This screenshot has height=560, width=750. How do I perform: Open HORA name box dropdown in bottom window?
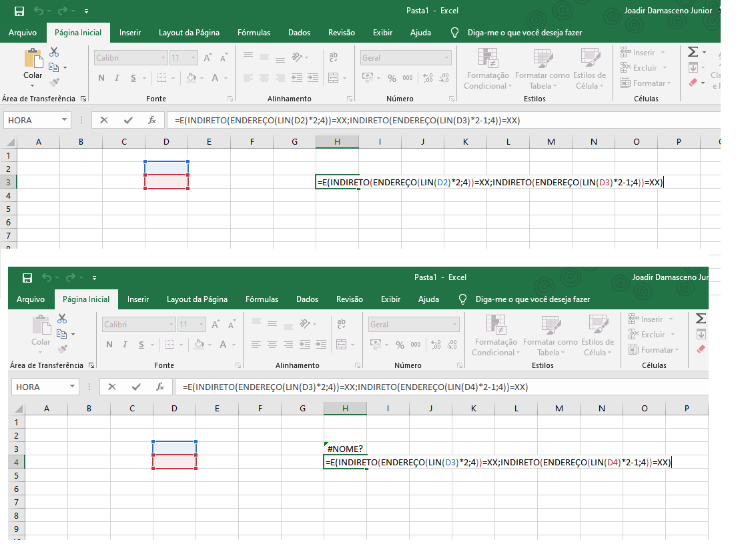pyautogui.click(x=72, y=387)
